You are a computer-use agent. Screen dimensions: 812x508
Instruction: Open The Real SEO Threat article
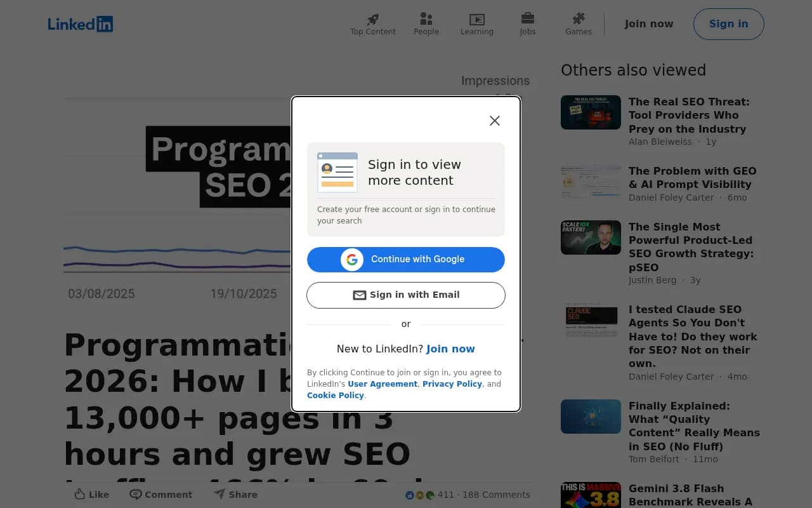689,115
